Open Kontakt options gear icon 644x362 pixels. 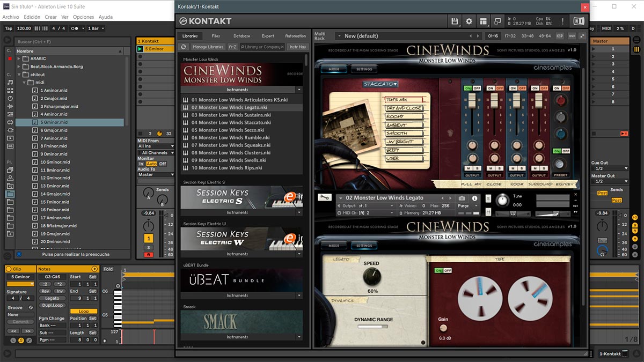[x=469, y=21]
